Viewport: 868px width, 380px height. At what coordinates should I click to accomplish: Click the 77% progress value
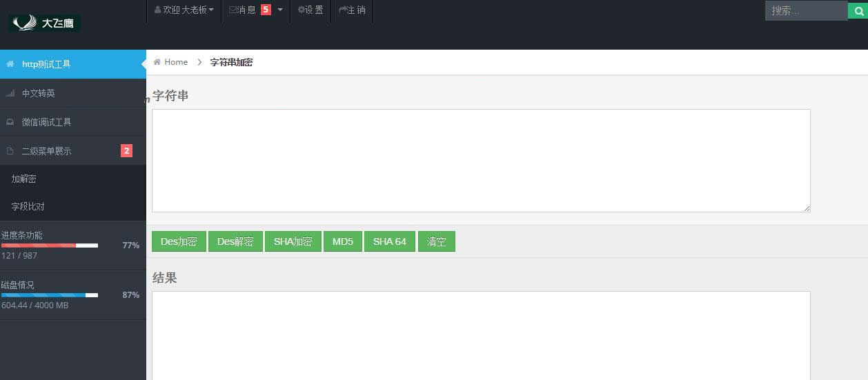coord(131,245)
